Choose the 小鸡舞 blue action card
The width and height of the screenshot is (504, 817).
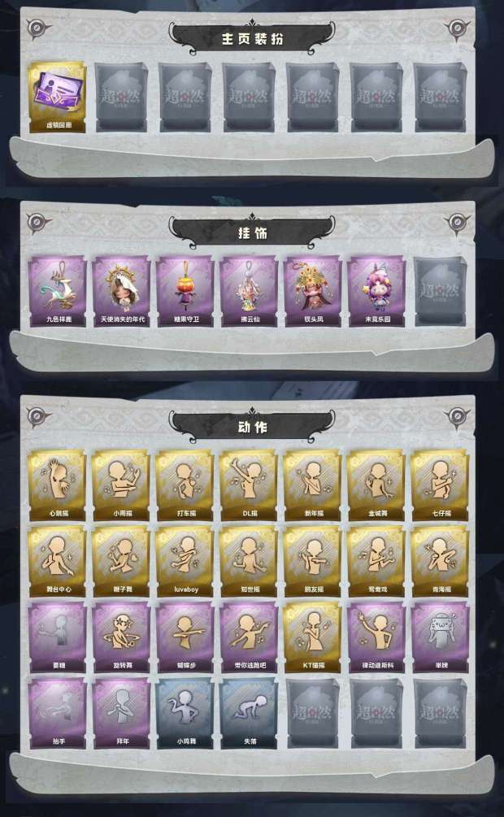click(x=185, y=714)
